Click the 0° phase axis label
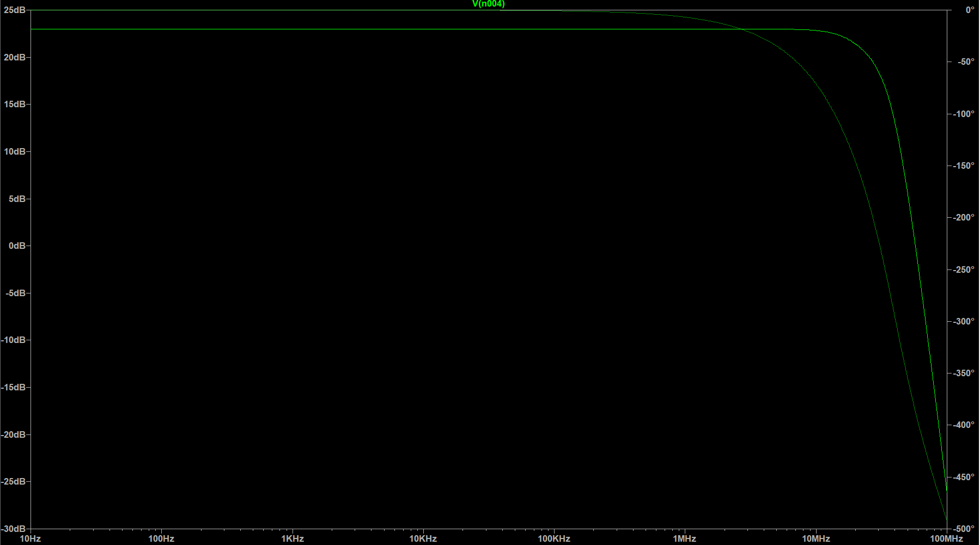The height and width of the screenshot is (545, 980). pyautogui.click(x=970, y=10)
